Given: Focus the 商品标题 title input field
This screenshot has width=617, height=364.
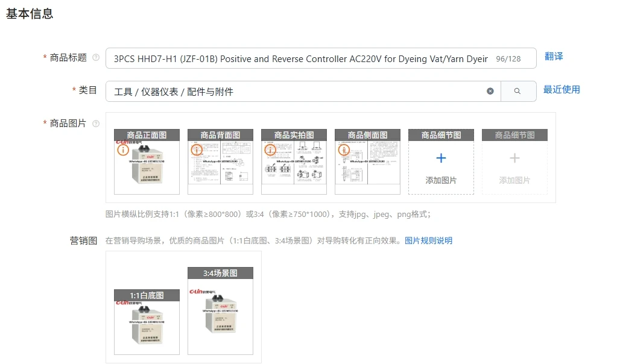Looking at the screenshot, I should pyautogui.click(x=321, y=58).
